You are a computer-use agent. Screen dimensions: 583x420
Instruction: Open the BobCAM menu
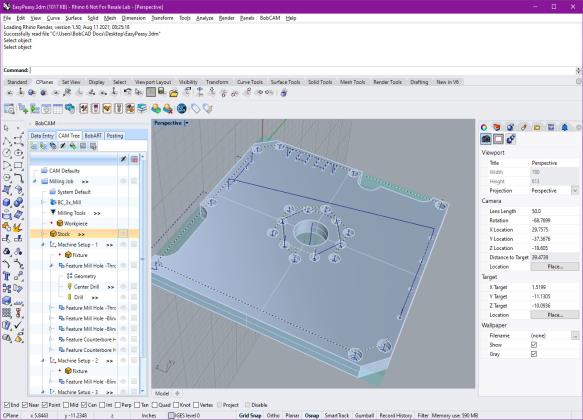(x=270, y=18)
